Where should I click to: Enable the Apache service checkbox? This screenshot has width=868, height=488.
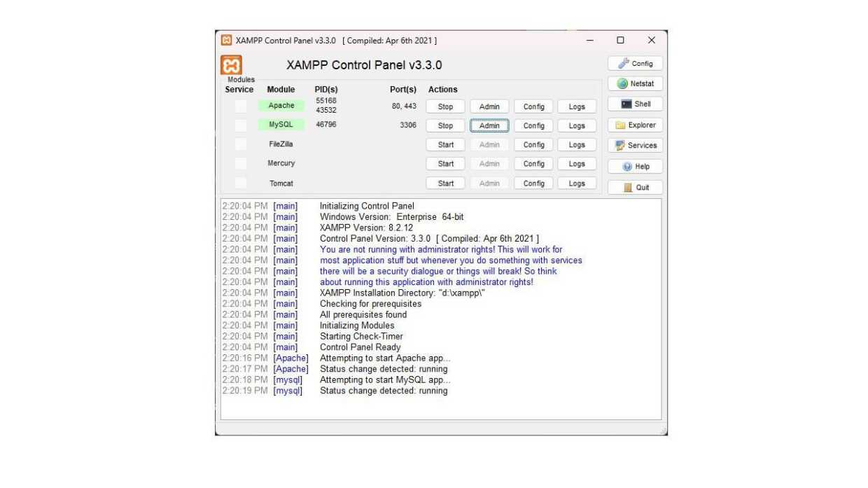point(240,106)
